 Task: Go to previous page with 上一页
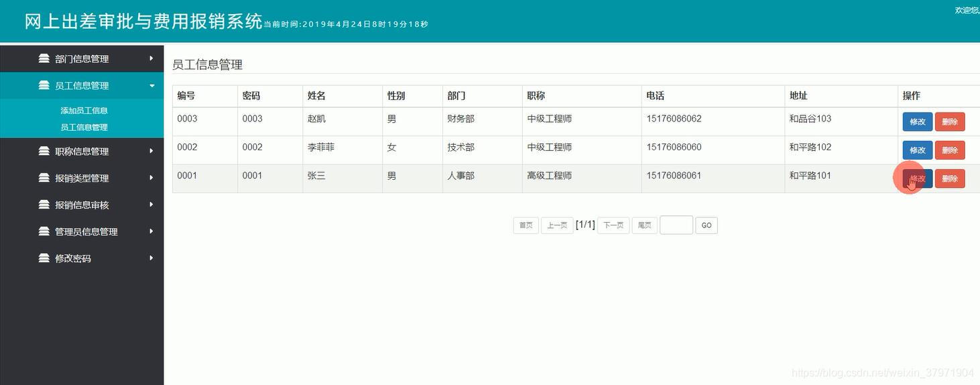(556, 225)
